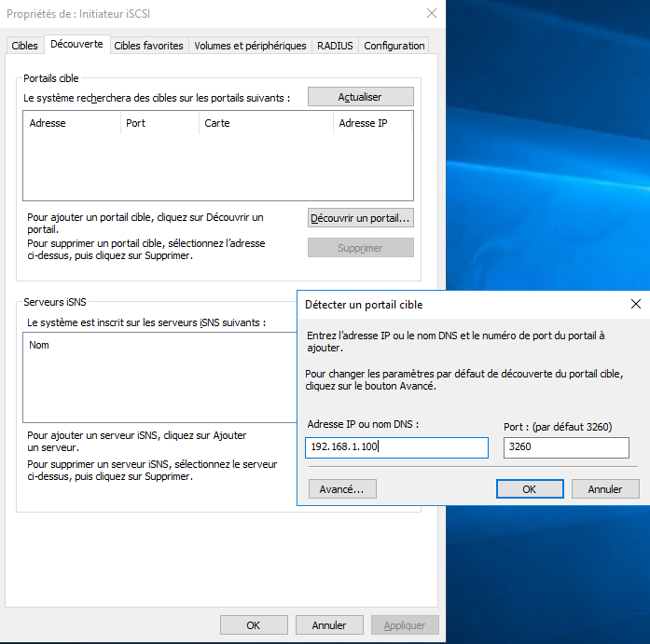The width and height of the screenshot is (650, 644).
Task: Open Avancé settings in portal dialog
Action: [x=342, y=489]
